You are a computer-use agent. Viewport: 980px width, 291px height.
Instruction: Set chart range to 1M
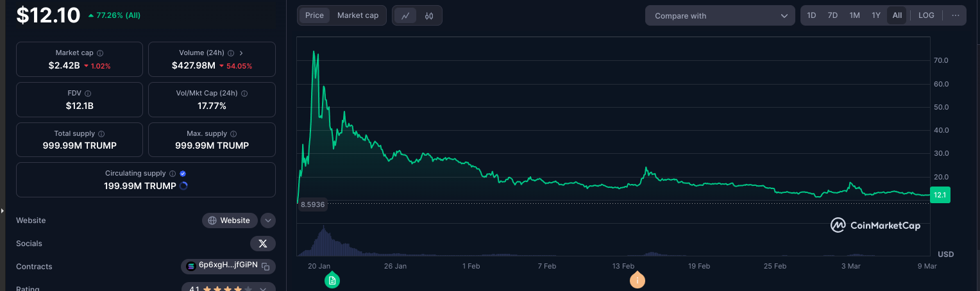coord(854,15)
